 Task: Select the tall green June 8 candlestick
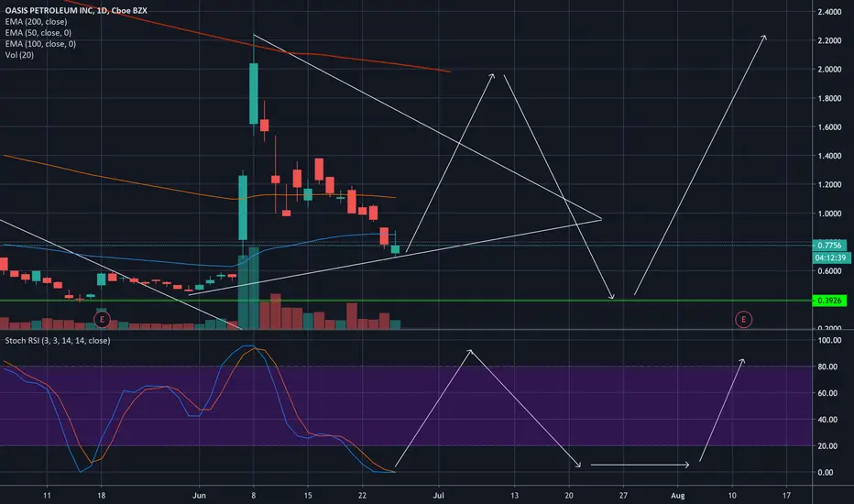click(254, 93)
